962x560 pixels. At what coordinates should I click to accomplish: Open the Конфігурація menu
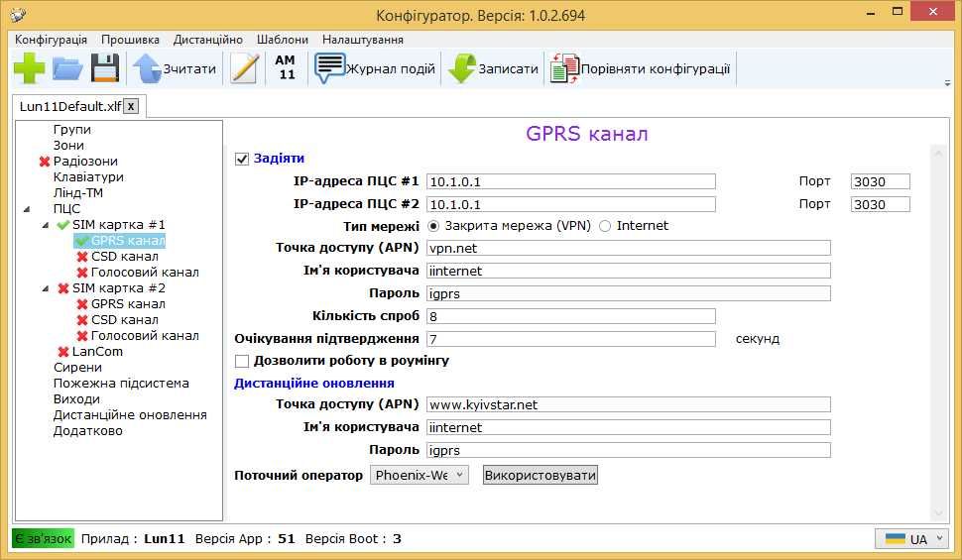(51, 40)
